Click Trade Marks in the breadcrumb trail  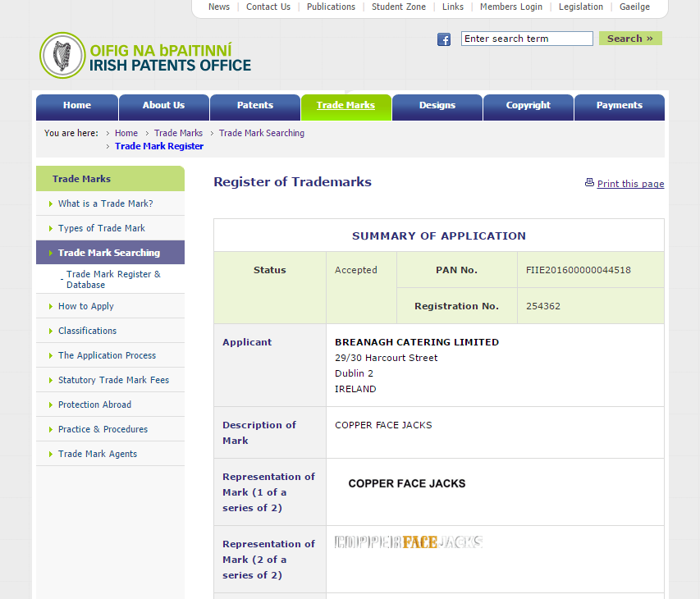click(x=178, y=133)
